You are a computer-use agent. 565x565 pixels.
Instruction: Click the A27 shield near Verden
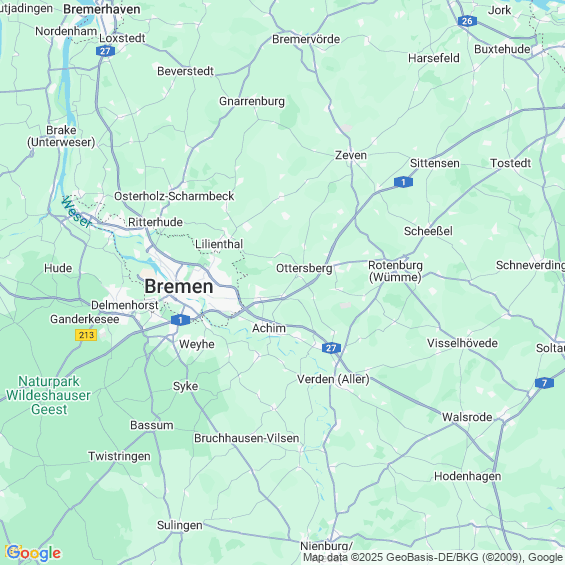pyautogui.click(x=331, y=348)
